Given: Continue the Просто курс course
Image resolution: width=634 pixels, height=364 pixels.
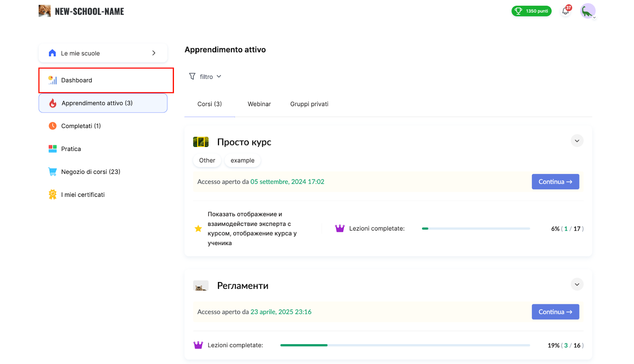Looking at the screenshot, I should point(555,182).
